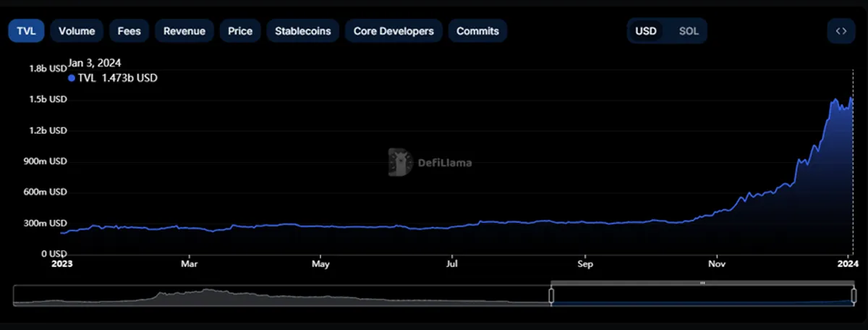Enable the Price metric
The height and width of the screenshot is (330, 868).
[240, 31]
